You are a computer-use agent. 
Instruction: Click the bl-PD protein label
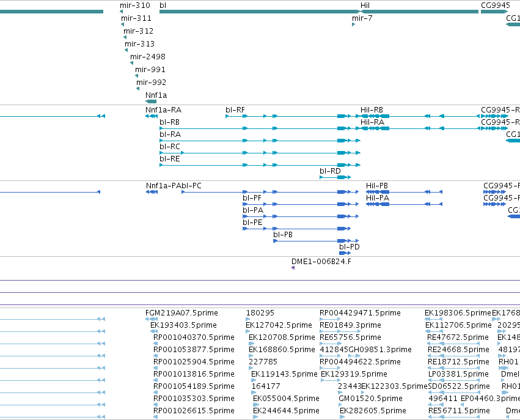pyautogui.click(x=350, y=247)
